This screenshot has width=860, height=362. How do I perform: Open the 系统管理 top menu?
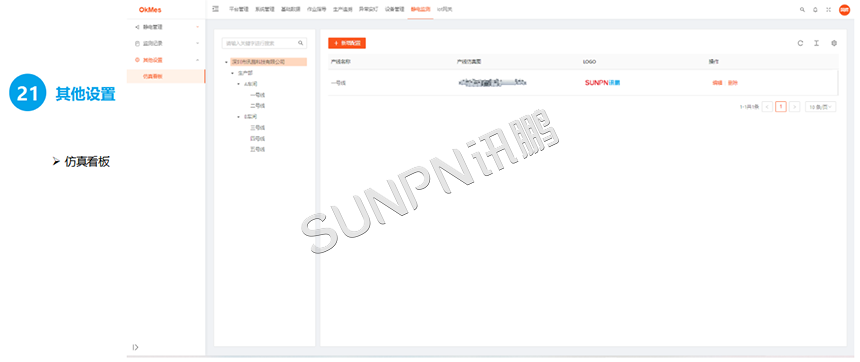[x=265, y=10]
